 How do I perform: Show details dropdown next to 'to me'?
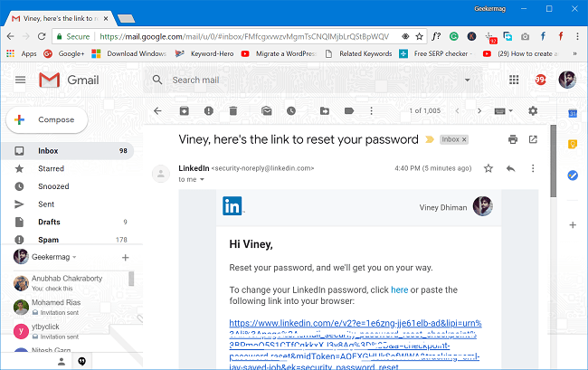click(x=202, y=179)
